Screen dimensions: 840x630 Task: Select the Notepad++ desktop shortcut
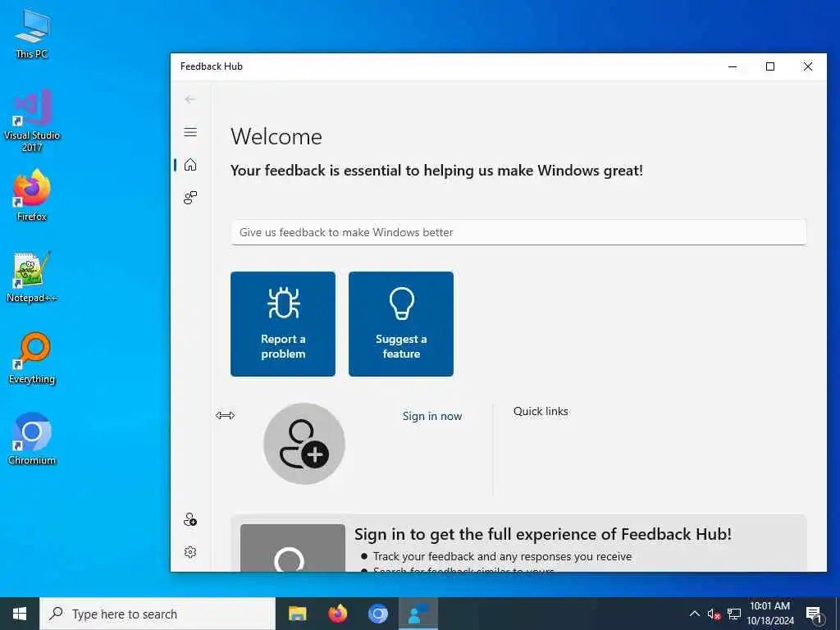32,277
